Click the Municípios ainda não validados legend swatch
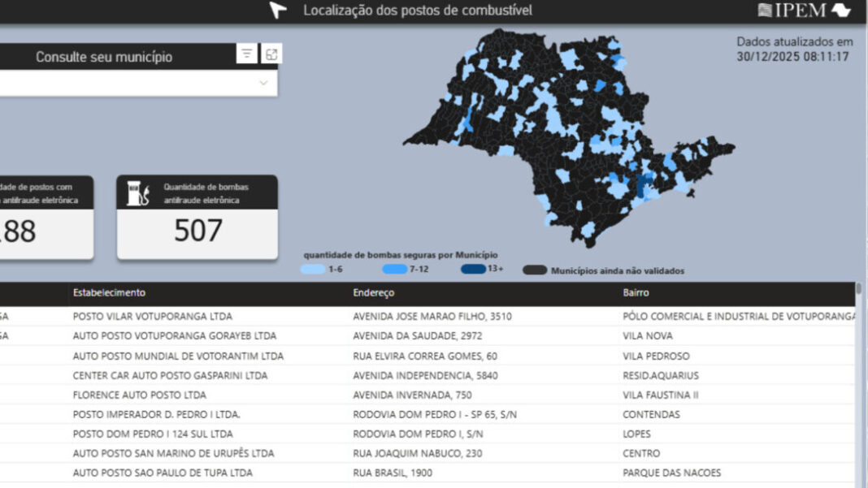 pos(534,270)
